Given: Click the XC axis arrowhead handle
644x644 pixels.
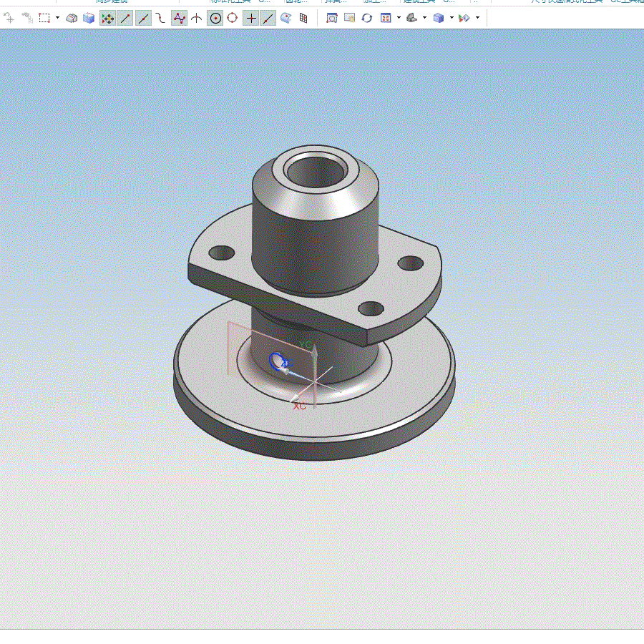Looking at the screenshot, I should (x=295, y=399).
